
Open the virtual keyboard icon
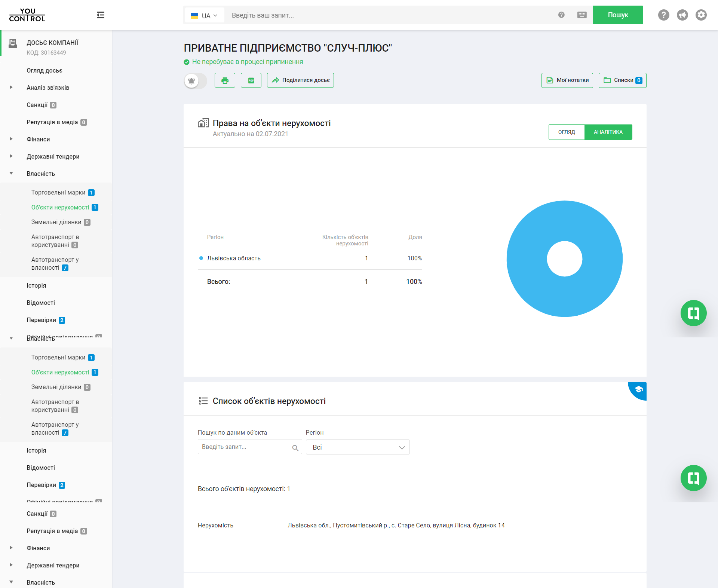(582, 15)
